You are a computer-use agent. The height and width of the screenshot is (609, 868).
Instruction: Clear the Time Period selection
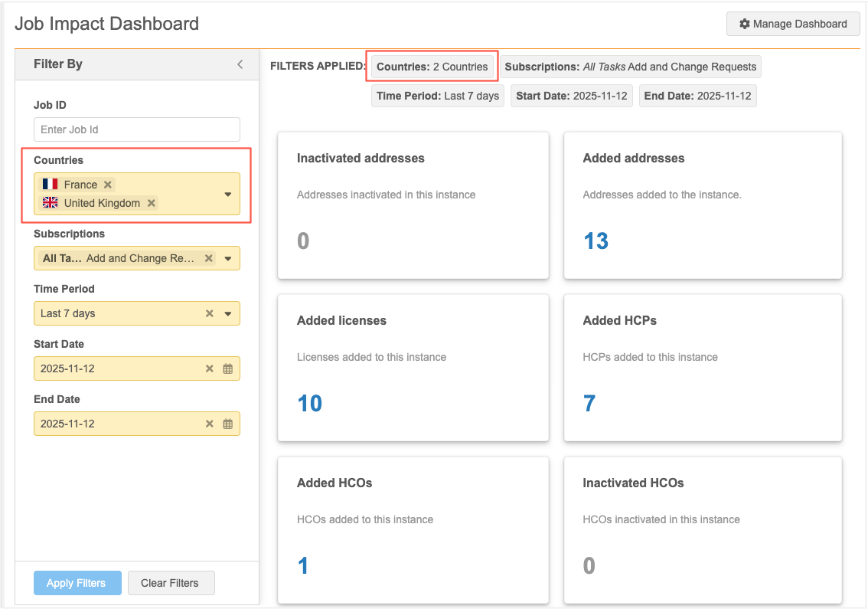[x=210, y=313]
